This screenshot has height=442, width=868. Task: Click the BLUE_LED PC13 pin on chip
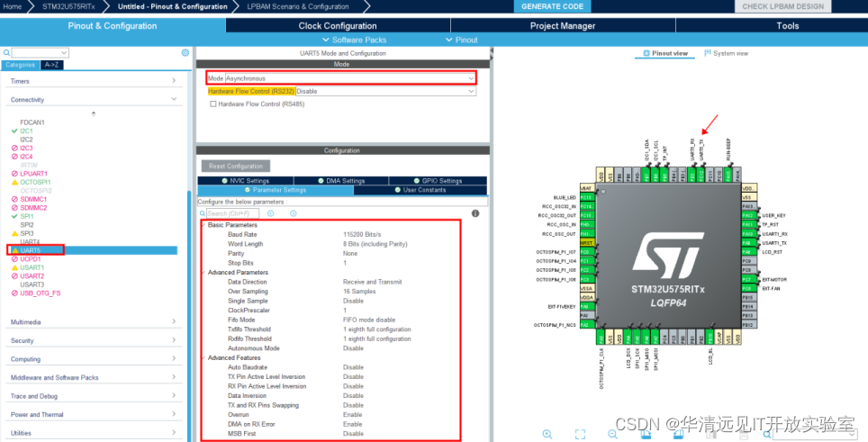586,197
